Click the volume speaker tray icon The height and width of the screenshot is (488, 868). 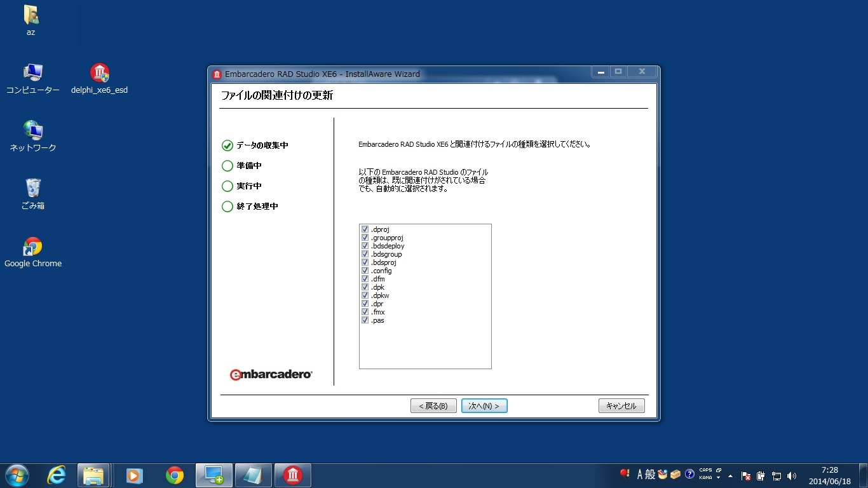point(791,476)
